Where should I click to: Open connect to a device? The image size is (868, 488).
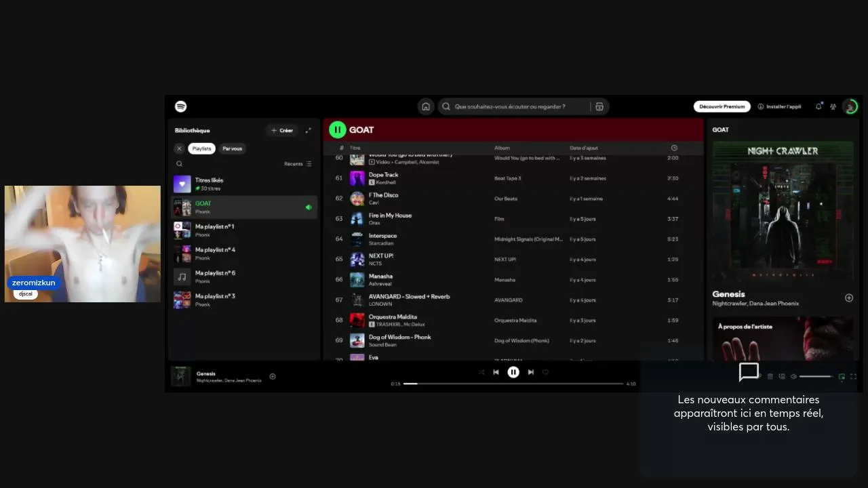(x=782, y=377)
